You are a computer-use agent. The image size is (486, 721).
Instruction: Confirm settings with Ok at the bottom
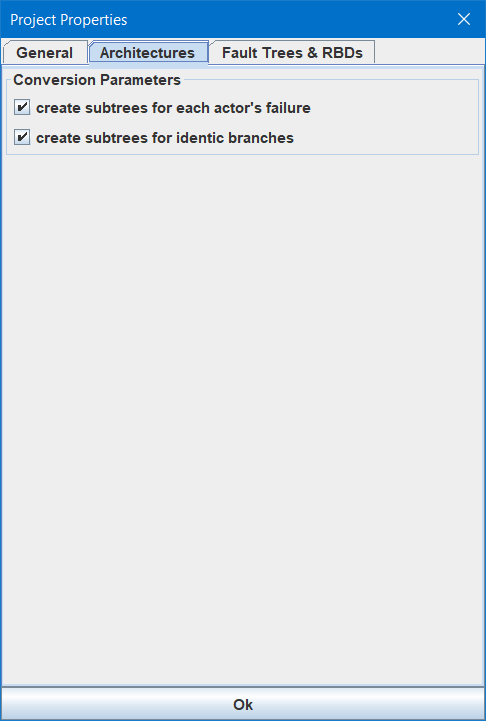point(243,704)
